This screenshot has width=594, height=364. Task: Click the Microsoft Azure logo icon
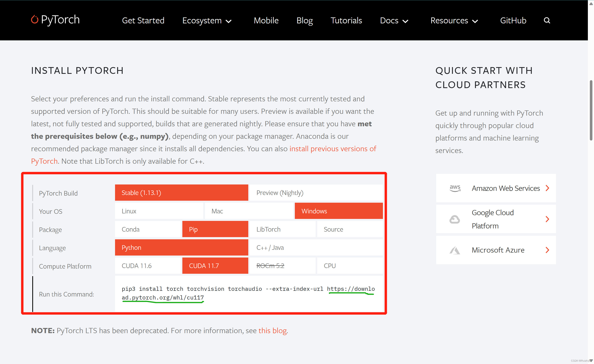click(x=455, y=250)
